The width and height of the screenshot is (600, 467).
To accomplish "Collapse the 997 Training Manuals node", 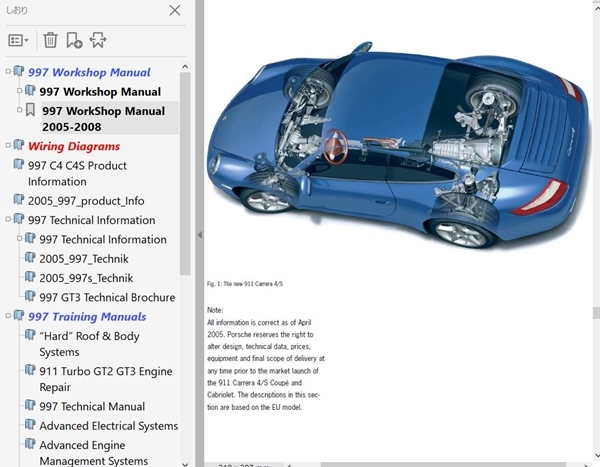I will (x=8, y=315).
